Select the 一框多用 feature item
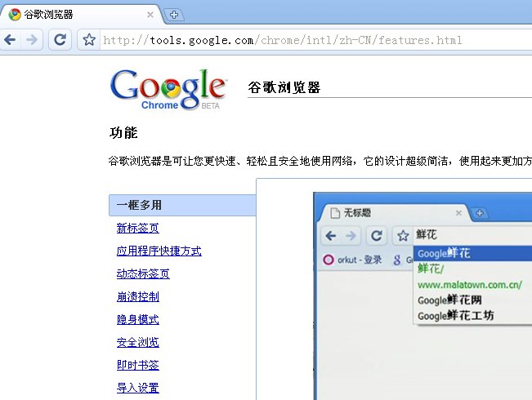 pyautogui.click(x=182, y=205)
